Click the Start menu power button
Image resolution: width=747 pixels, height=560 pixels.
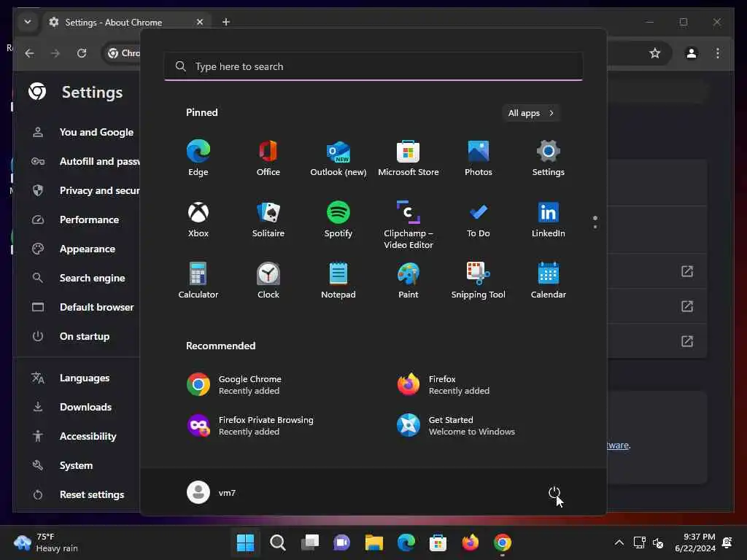(554, 492)
